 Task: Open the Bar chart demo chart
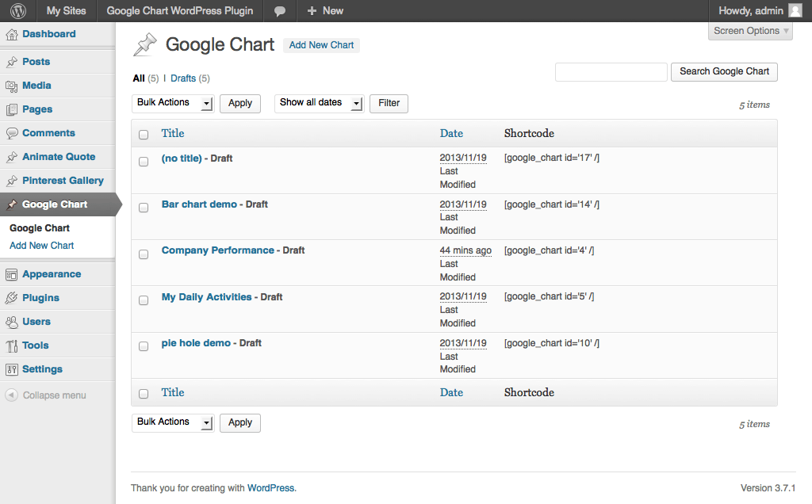[x=199, y=204]
